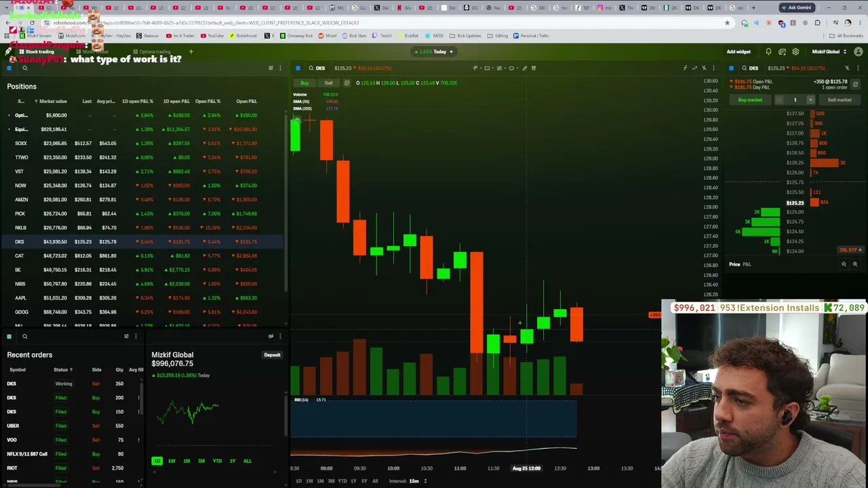Zoom in the ladder price scale
868x488 pixels.
point(854,264)
